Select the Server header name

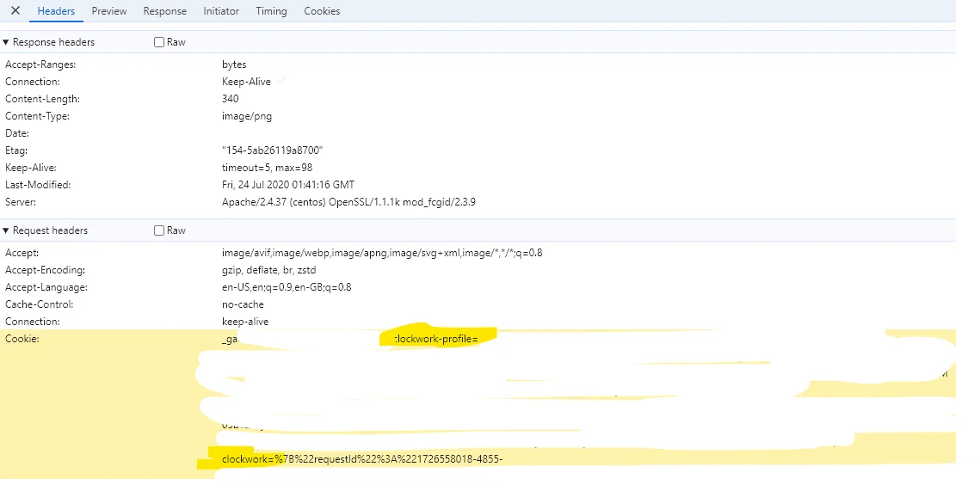(21, 202)
